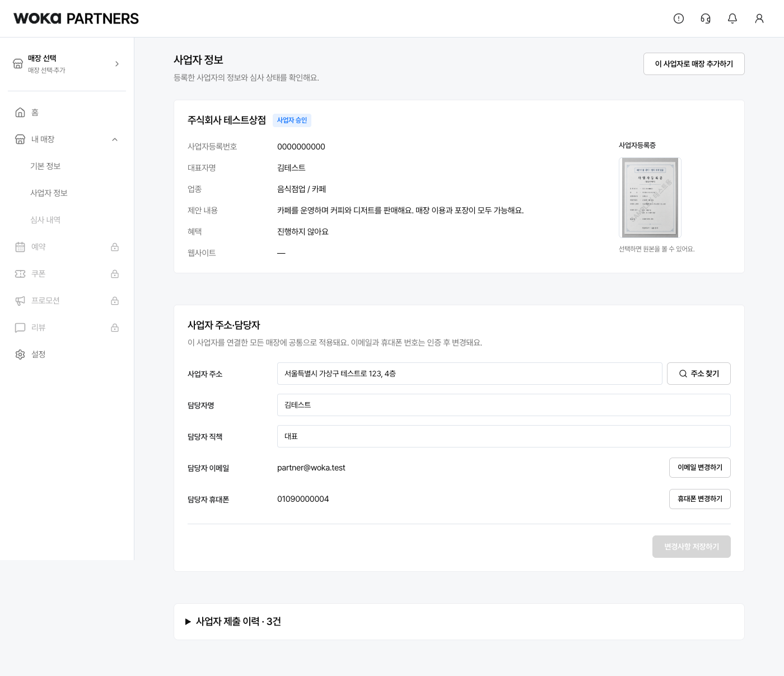Click the 사업자 주소 input field
This screenshot has height=676, width=784.
[470, 374]
